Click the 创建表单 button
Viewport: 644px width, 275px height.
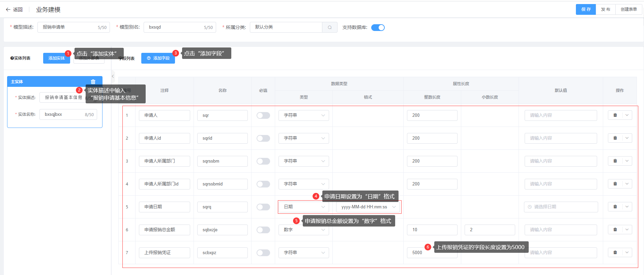click(628, 9)
